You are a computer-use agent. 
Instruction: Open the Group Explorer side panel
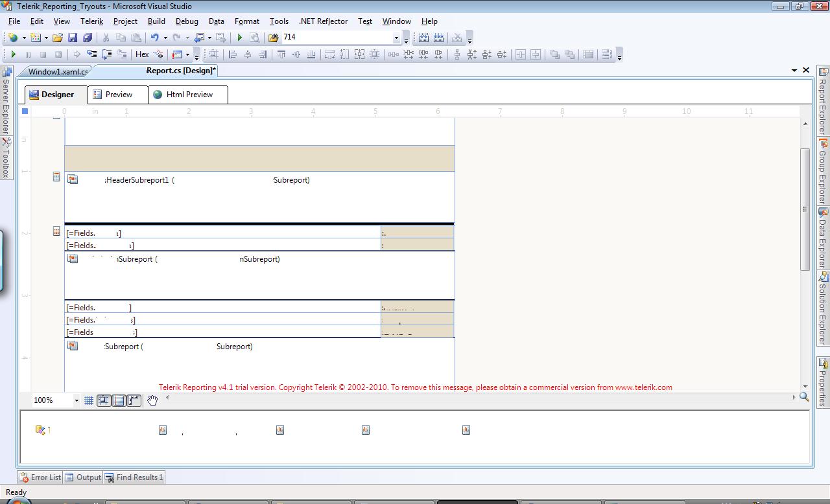click(823, 171)
